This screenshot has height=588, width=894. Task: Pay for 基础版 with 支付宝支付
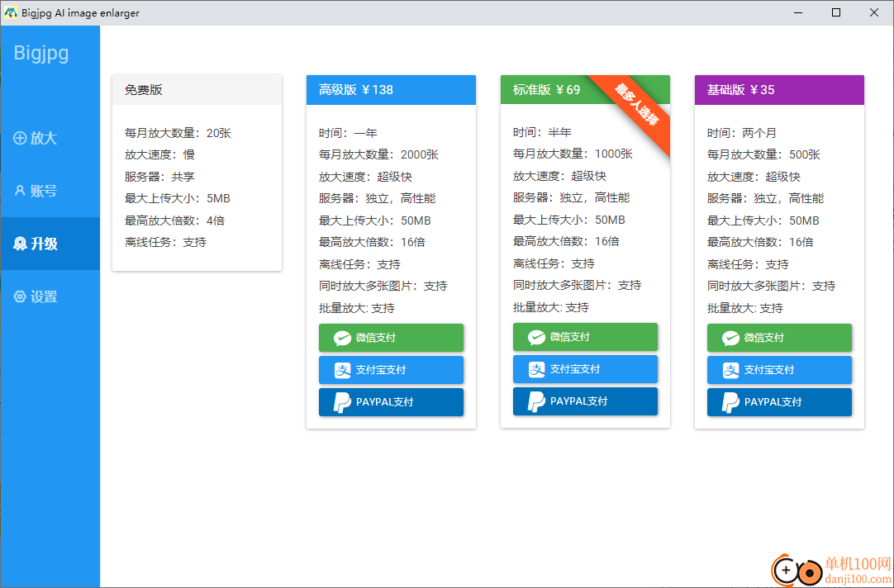click(x=779, y=370)
